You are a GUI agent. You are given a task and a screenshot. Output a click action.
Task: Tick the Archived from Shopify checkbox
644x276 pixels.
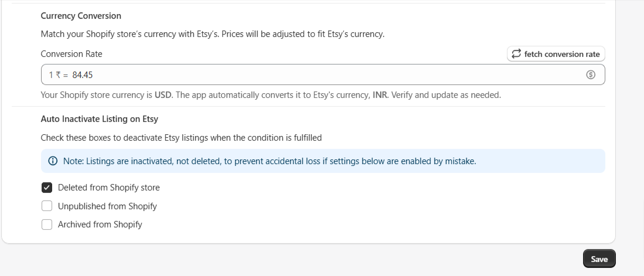47,224
